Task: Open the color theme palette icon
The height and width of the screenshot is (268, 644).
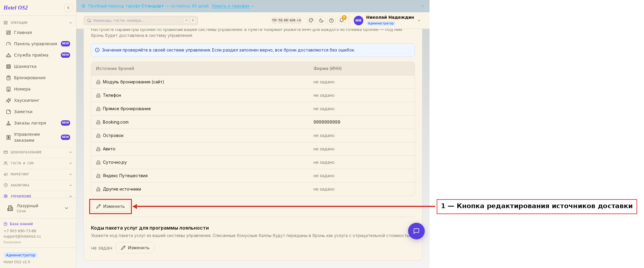Action: click(x=311, y=20)
